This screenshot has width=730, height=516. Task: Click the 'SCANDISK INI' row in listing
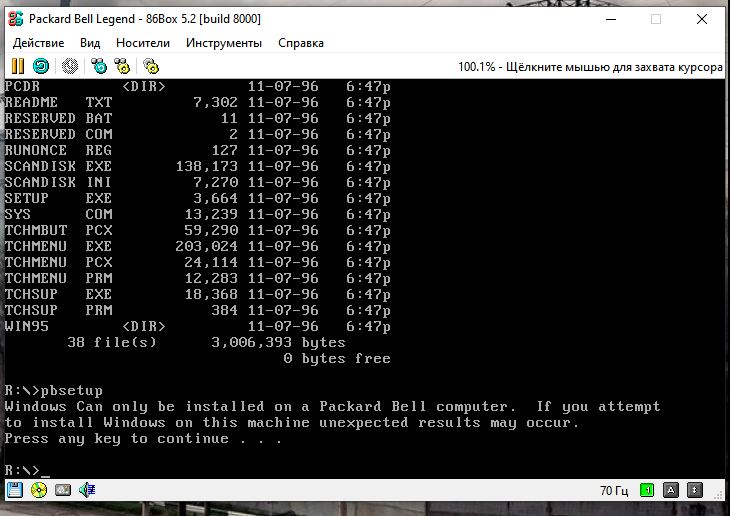coord(197,182)
